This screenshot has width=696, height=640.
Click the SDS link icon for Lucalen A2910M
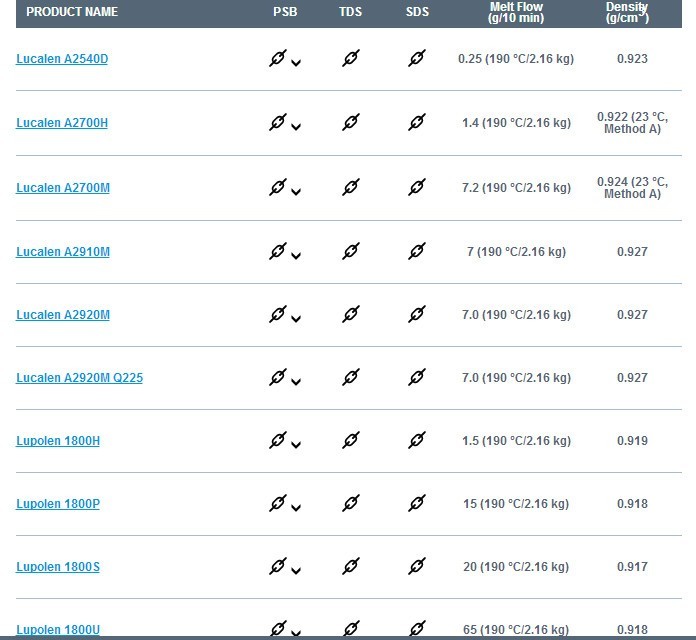[417, 251]
